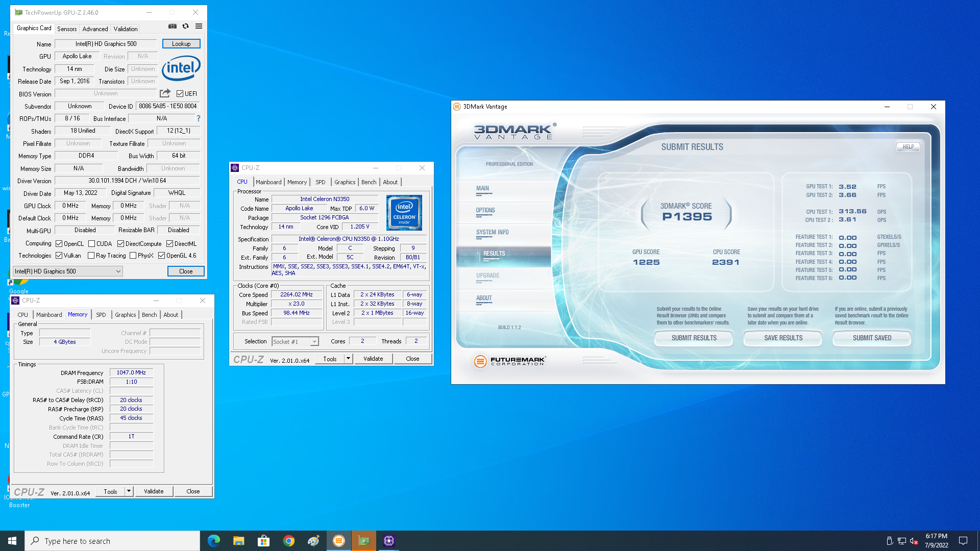Open the GPU selection dropdown in GPU-Z
980x551 pixels.
pos(68,271)
